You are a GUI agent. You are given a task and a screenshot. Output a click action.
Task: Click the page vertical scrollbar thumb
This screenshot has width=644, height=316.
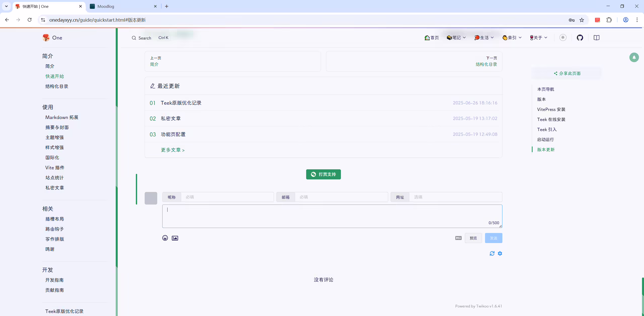642,296
